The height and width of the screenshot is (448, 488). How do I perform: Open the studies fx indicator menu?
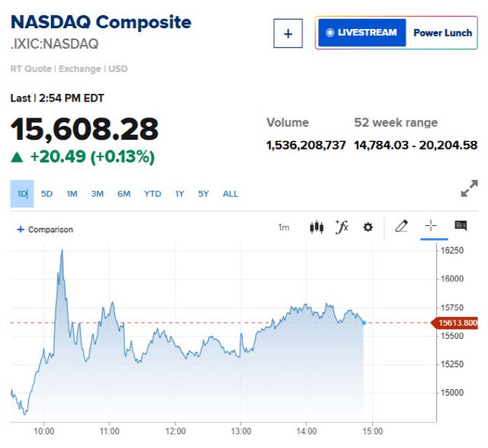click(342, 227)
